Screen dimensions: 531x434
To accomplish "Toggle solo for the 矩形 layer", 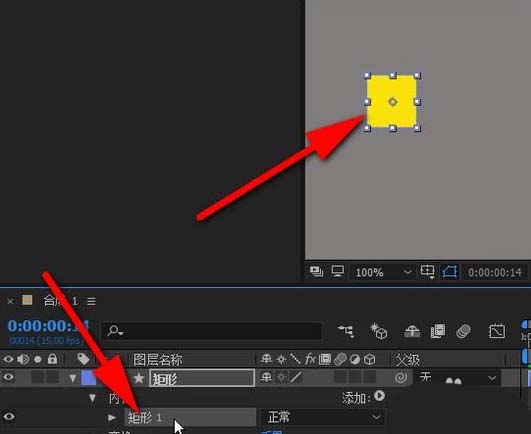I will pos(38,377).
